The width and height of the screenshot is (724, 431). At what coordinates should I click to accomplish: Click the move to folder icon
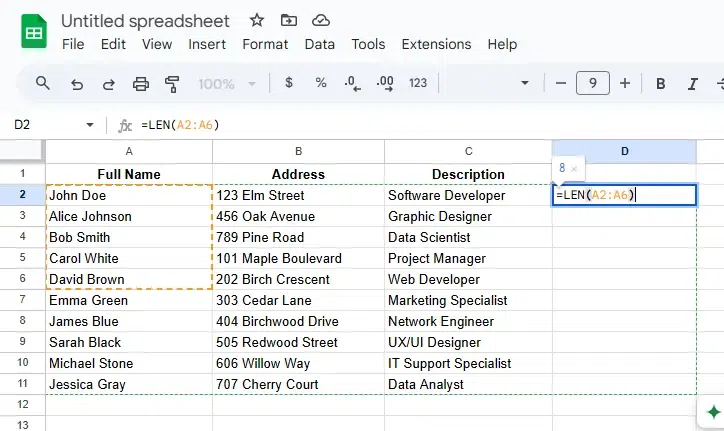click(289, 20)
